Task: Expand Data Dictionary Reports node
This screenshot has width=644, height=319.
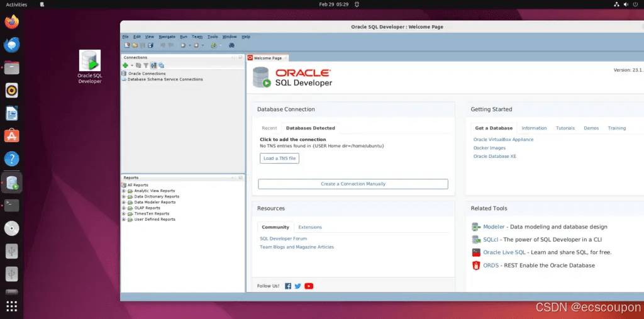Action: pos(124,196)
